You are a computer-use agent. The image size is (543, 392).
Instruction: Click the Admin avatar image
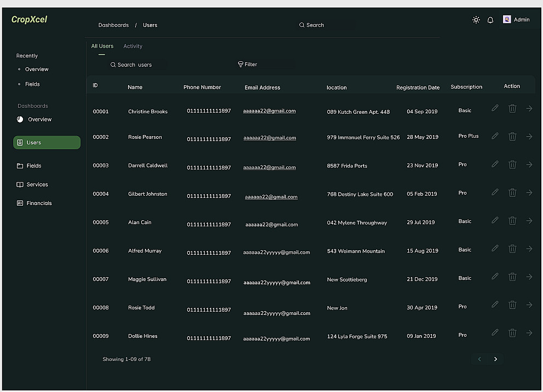tap(507, 19)
